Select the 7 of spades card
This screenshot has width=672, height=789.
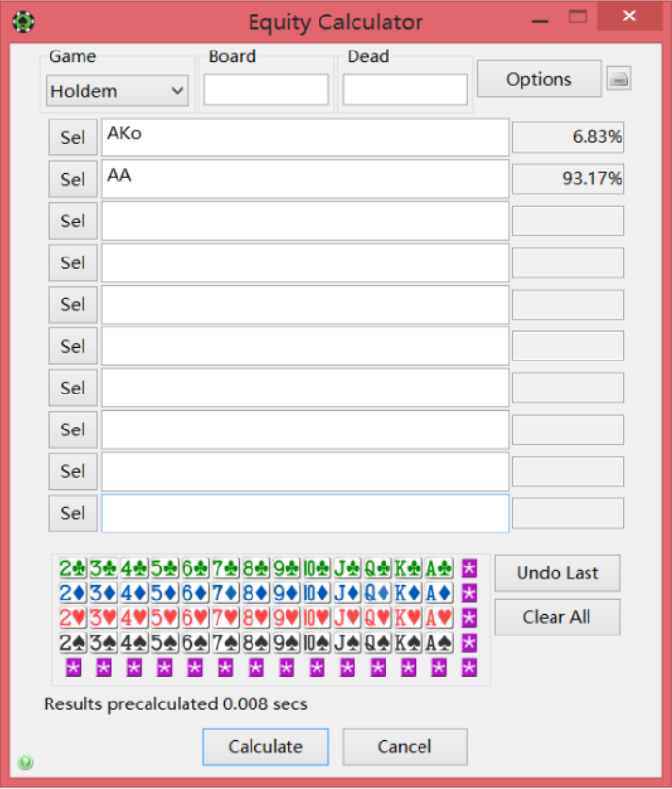coord(225,642)
